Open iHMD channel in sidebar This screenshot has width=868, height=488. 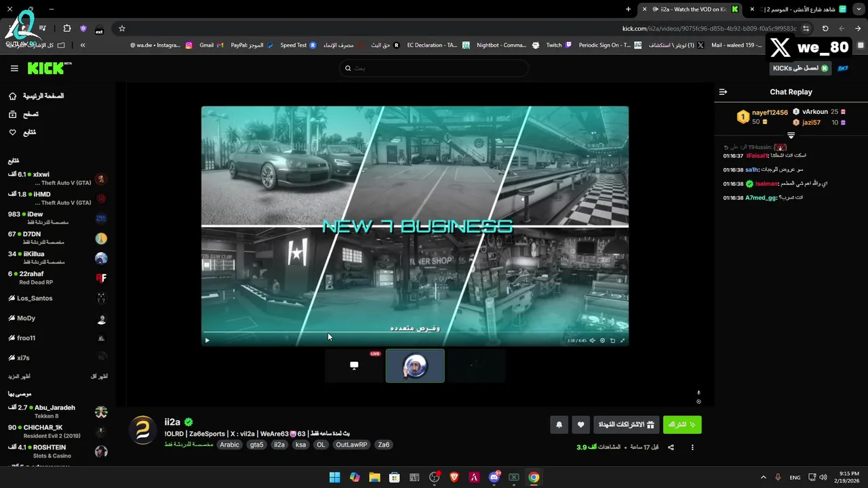(x=58, y=199)
